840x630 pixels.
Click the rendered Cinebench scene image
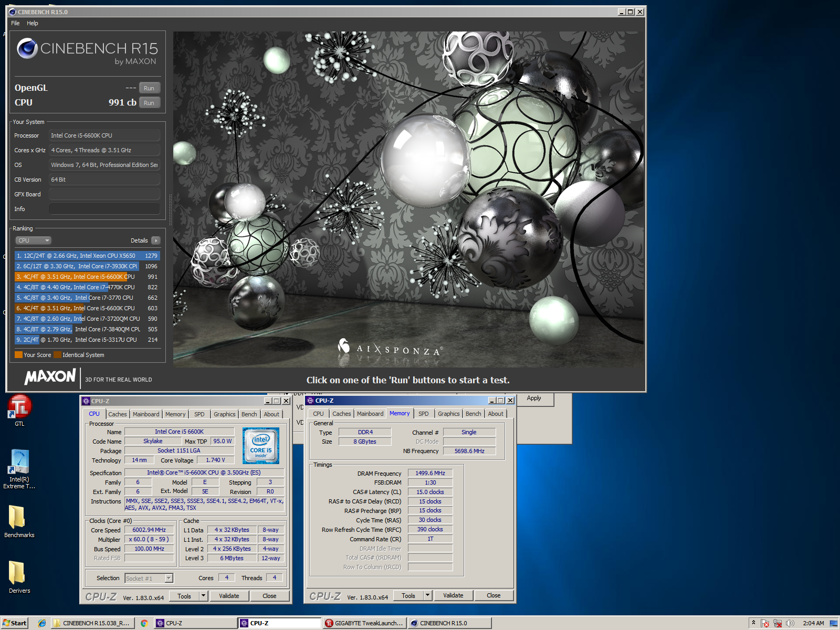tap(408, 199)
